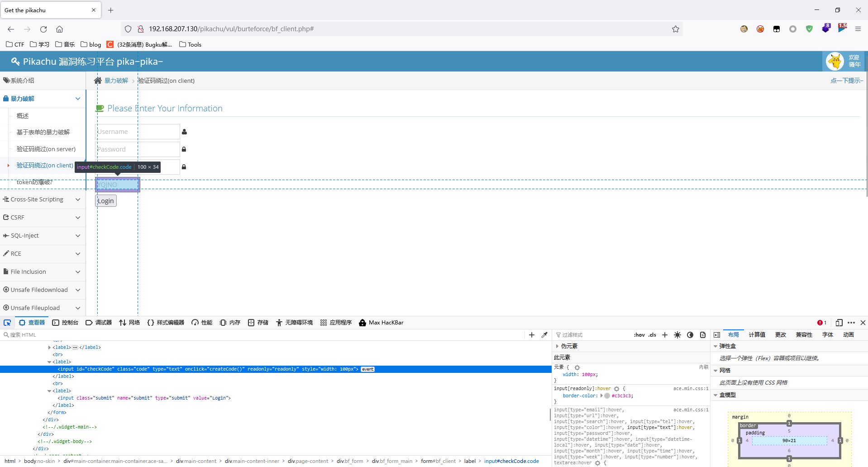Open the 存储 (Storage) tab
This screenshot has height=467, width=868.
tap(258, 323)
